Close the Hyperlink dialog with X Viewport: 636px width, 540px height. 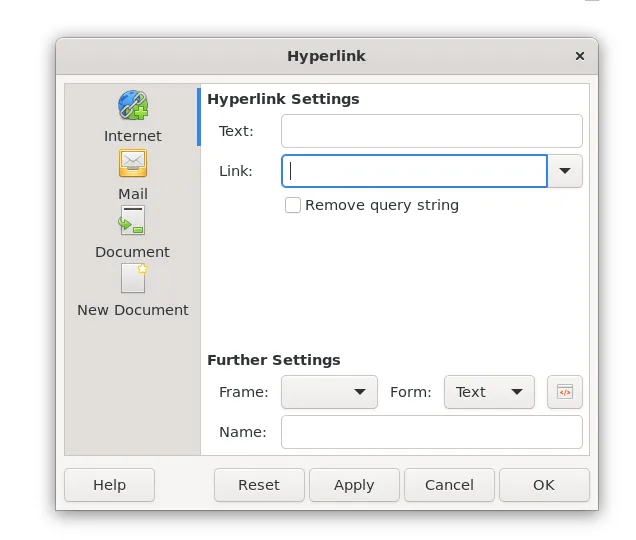580,56
